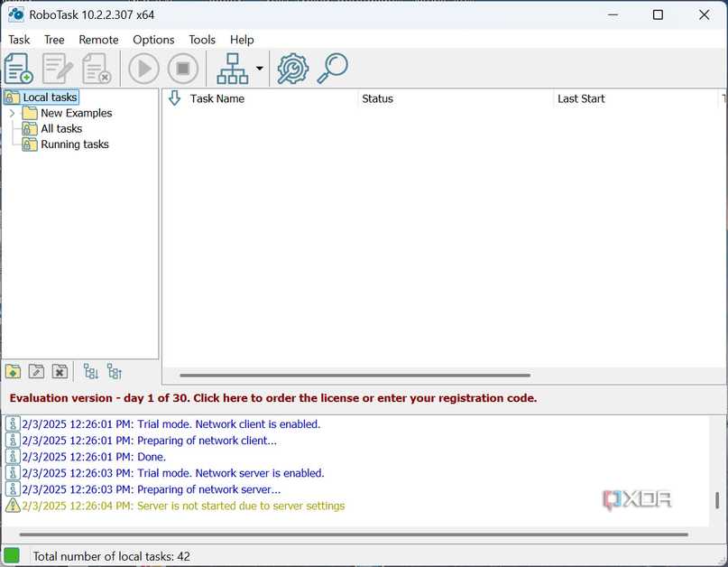The width and height of the screenshot is (728, 567).
Task: Sort by the Task Name column header
Action: 217,98
